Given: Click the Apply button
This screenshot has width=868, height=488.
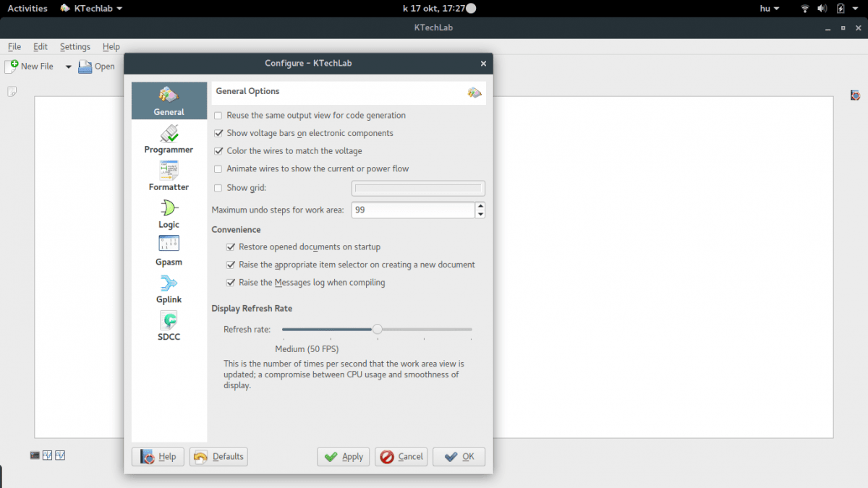Looking at the screenshot, I should [344, 457].
